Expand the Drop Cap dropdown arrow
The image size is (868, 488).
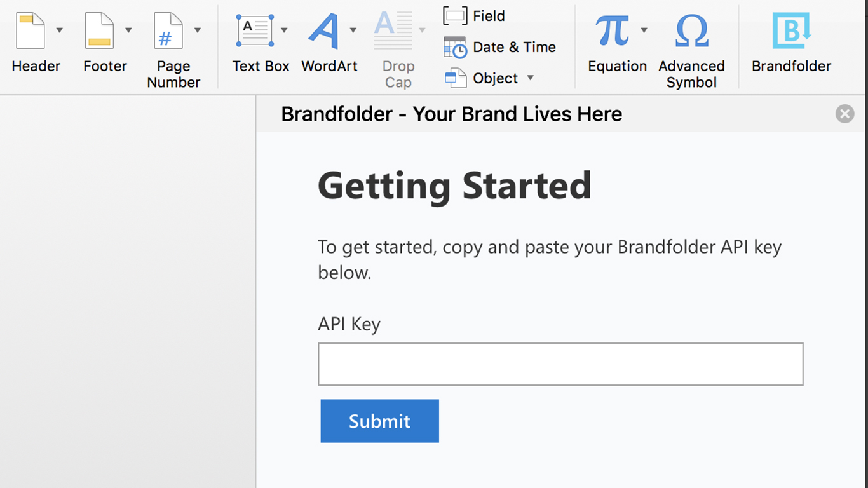tap(422, 30)
